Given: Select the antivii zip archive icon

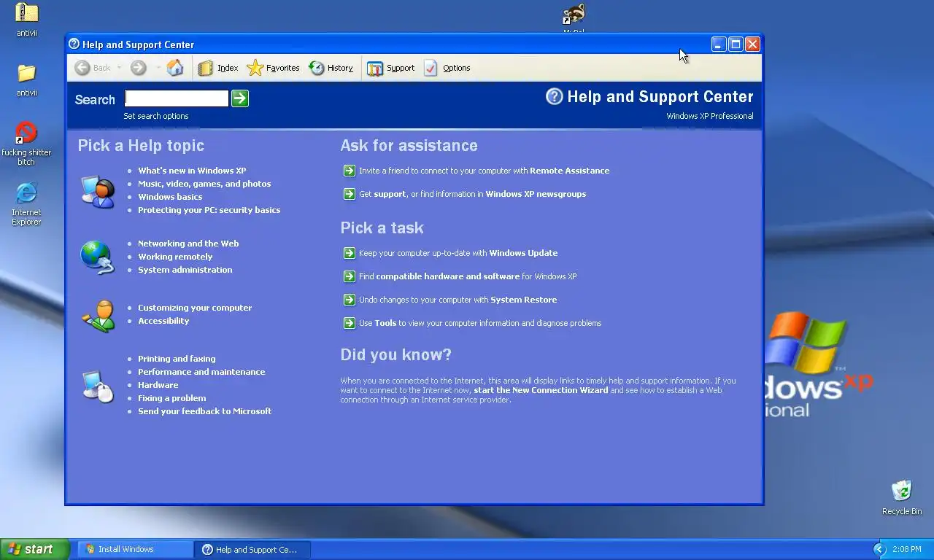Looking at the screenshot, I should pos(26,20).
